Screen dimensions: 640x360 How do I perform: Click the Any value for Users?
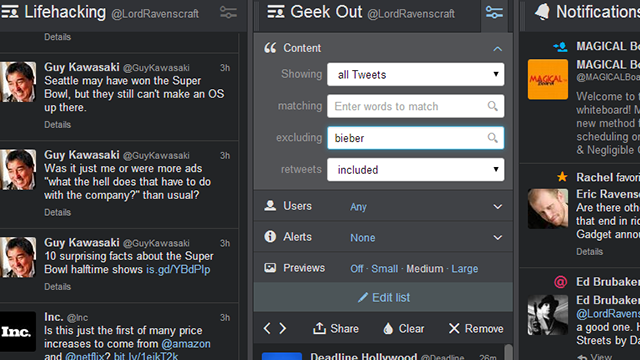coord(358,207)
